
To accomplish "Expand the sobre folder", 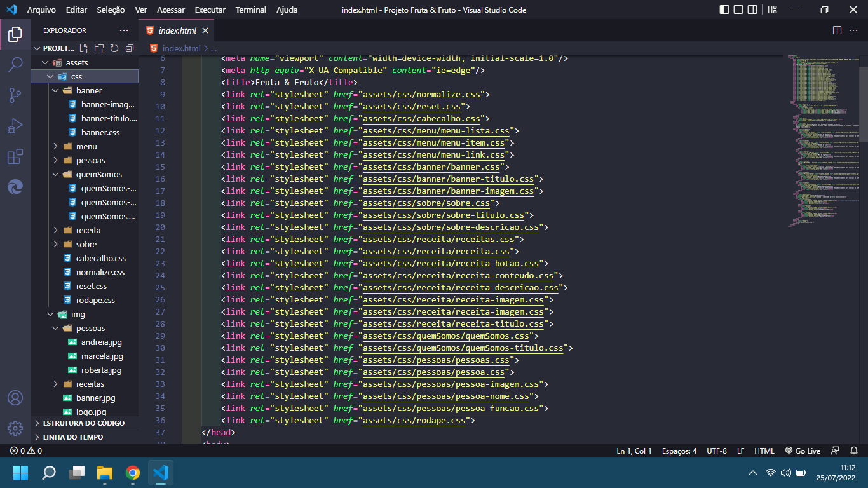I will (84, 244).
